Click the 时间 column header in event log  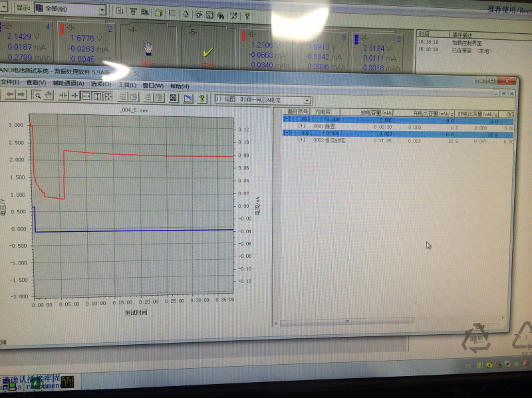pos(432,34)
